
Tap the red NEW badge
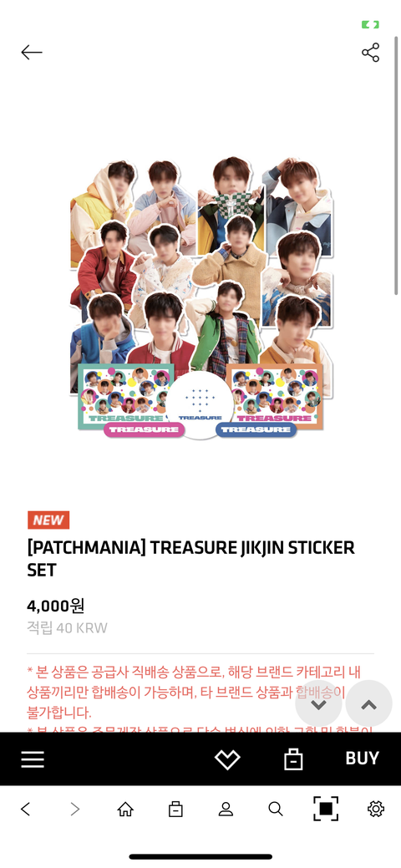tap(48, 520)
